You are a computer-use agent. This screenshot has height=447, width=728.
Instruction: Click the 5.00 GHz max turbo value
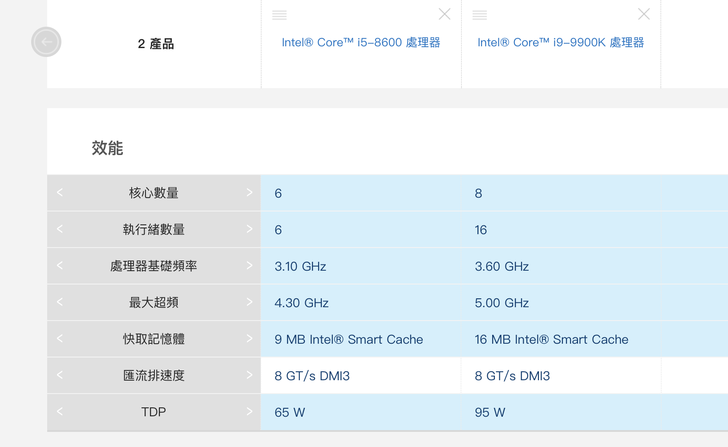click(501, 303)
